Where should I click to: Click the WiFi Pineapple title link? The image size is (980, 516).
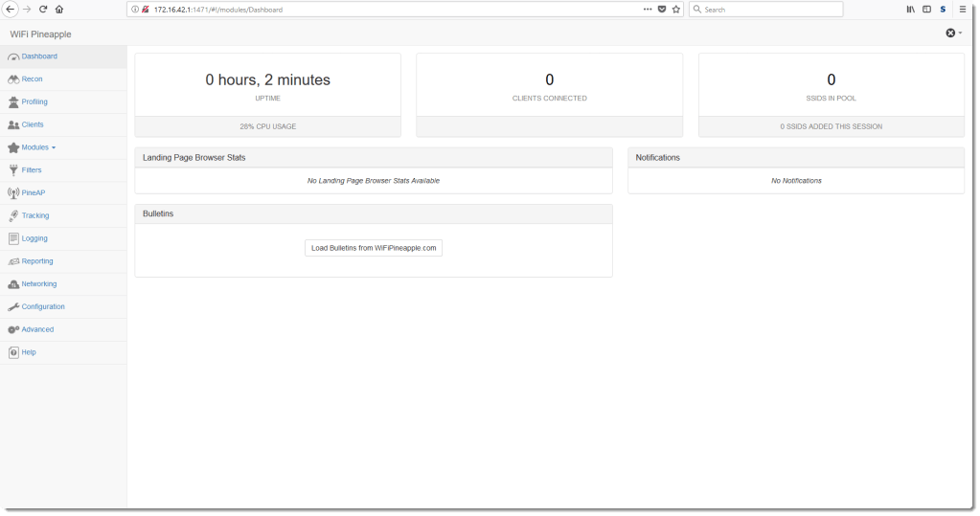40,34
